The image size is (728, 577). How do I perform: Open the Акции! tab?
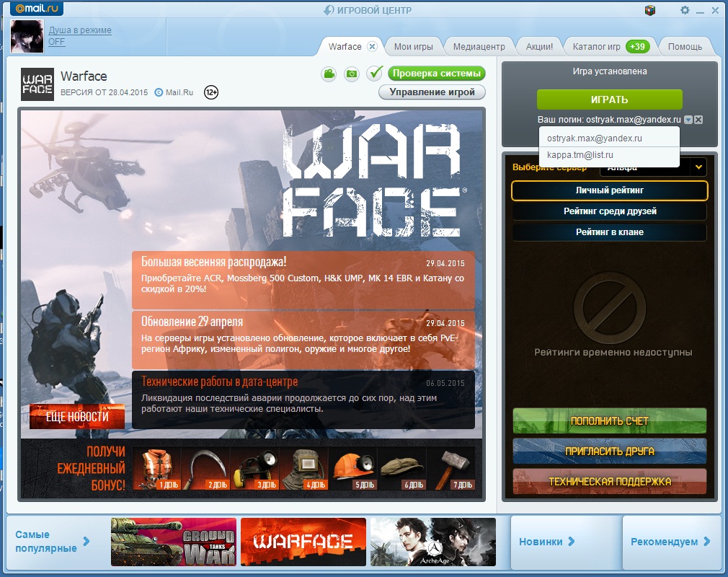pyautogui.click(x=539, y=46)
